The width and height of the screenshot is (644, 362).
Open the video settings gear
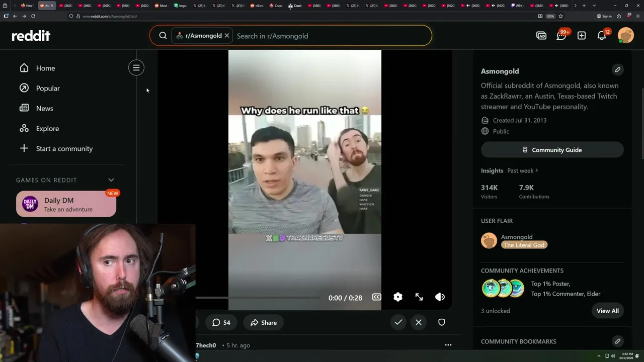coord(398,297)
